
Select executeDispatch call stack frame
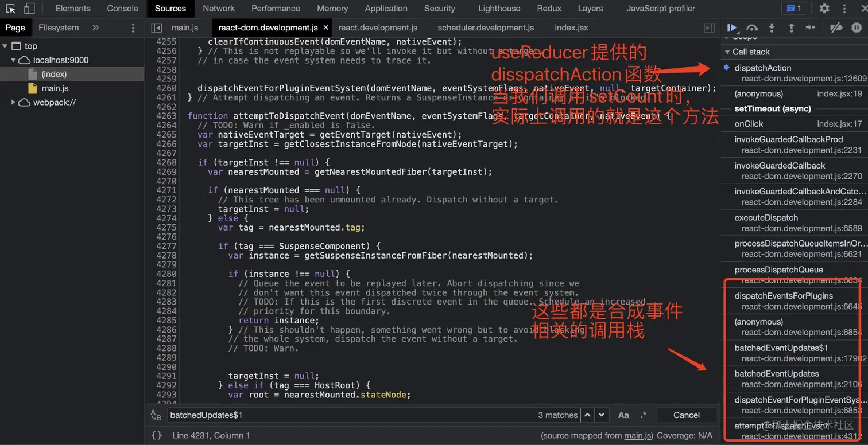[x=794, y=222]
